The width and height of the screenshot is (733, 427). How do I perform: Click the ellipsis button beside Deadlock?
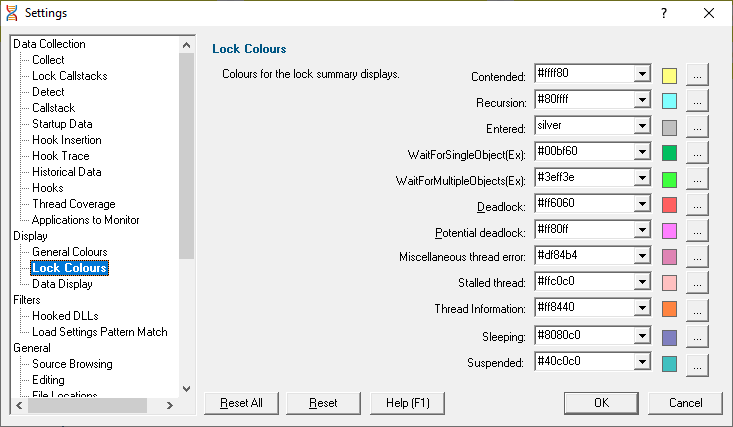pyautogui.click(x=697, y=205)
